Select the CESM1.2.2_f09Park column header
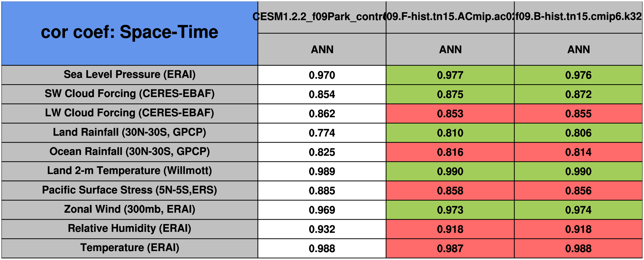The image size is (644, 260). click(x=322, y=17)
